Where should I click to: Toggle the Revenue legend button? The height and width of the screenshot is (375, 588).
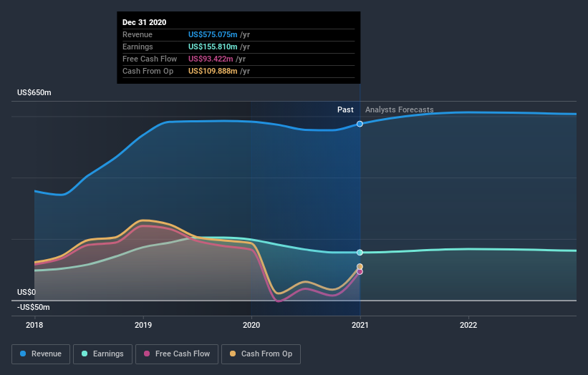click(41, 354)
